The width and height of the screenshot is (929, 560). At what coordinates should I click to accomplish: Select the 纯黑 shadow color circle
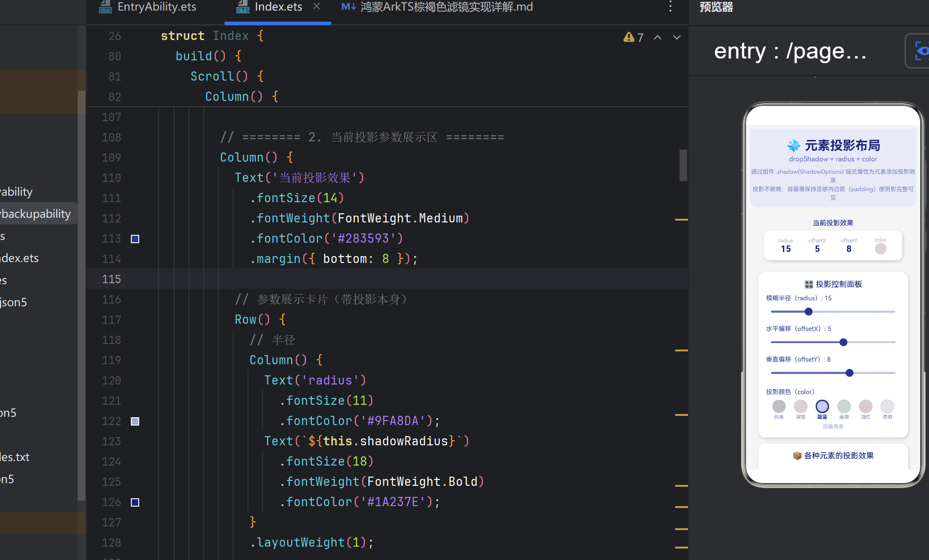779,406
